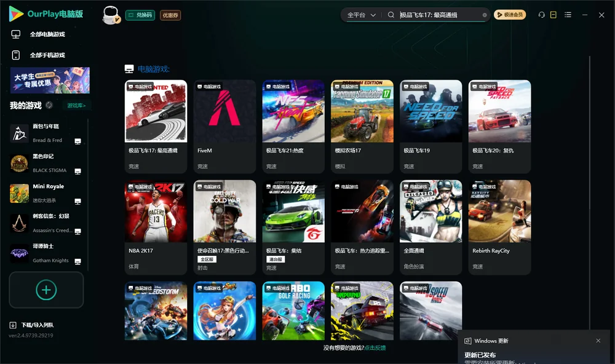
Task: Click the yellow mini-window icon in title bar
Action: coord(553,15)
